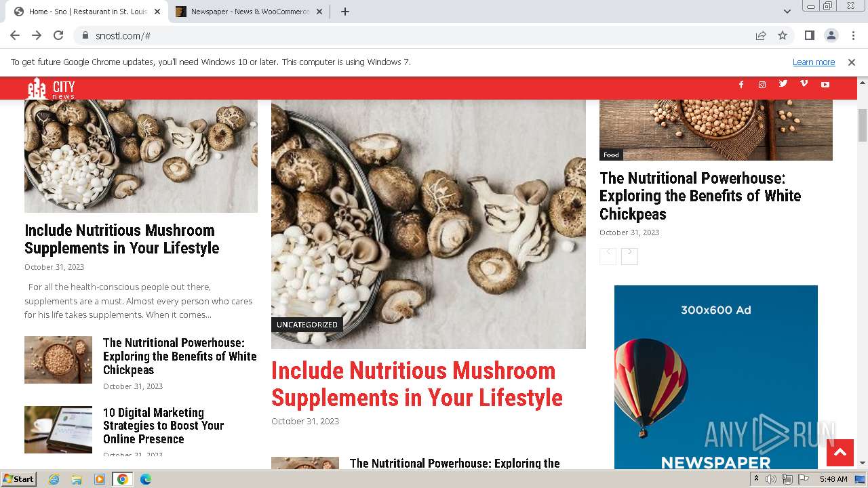Viewport: 868px width, 488px height.
Task: Open the Chrome profile avatar
Action: pyautogui.click(x=831, y=35)
